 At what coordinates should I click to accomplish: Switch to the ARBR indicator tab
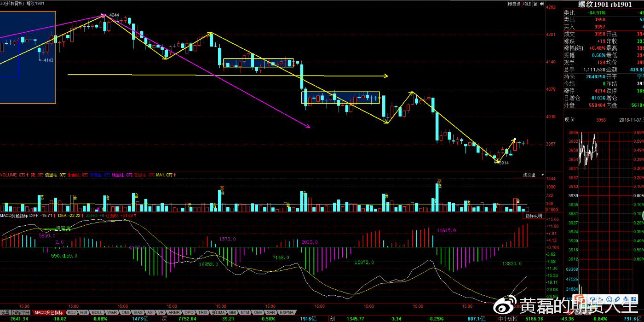(x=174, y=312)
